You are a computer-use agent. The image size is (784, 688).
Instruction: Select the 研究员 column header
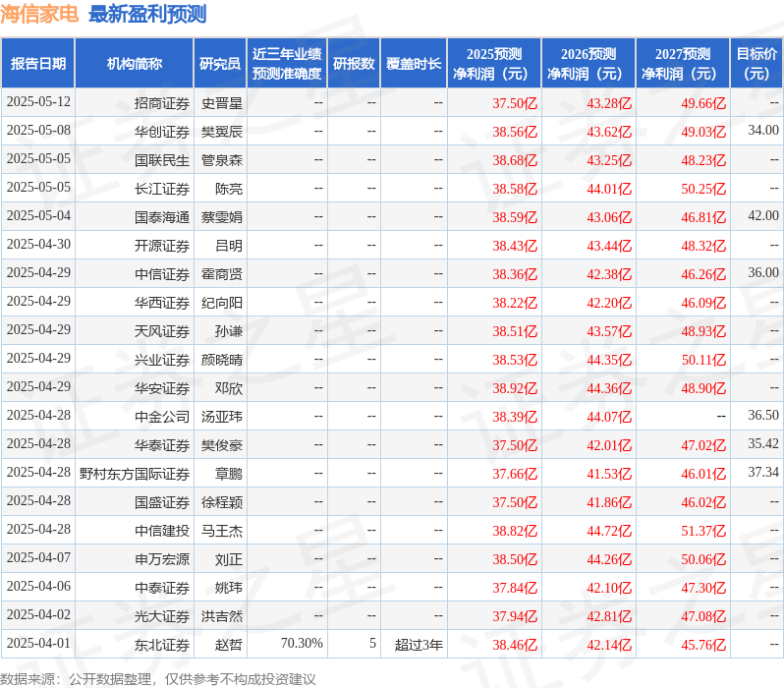click(x=220, y=64)
